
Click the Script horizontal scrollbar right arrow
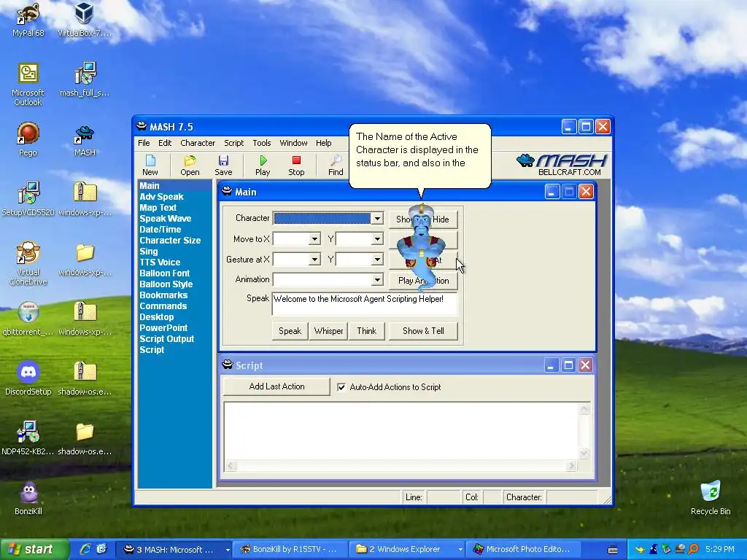[x=571, y=466]
